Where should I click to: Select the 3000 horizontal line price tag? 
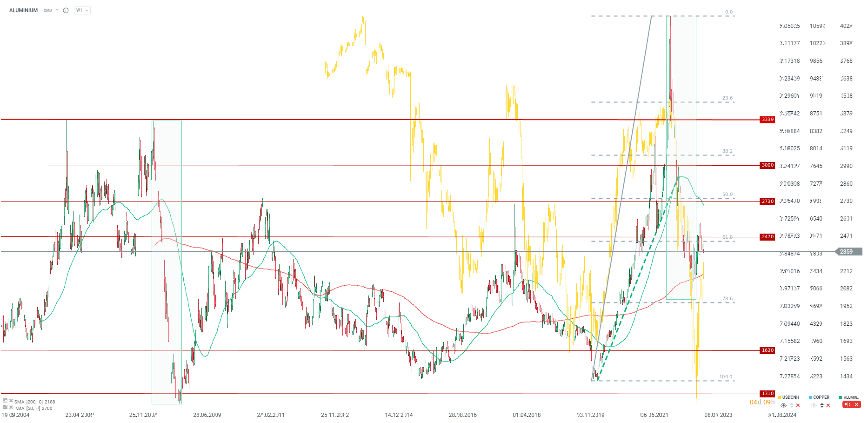[x=768, y=165]
